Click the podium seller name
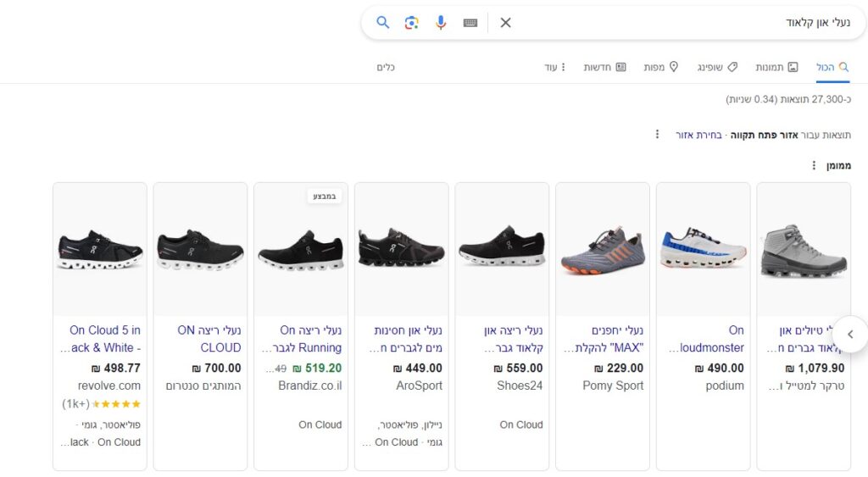 pyautogui.click(x=725, y=385)
